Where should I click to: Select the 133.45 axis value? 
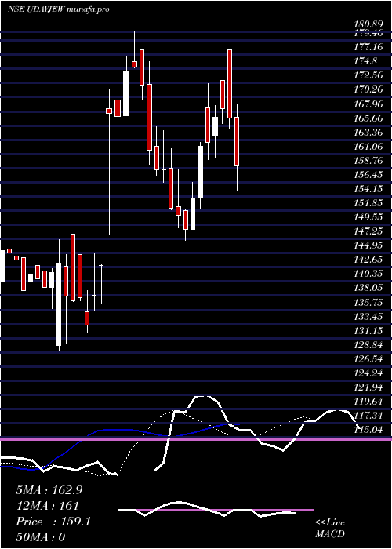click(368, 317)
